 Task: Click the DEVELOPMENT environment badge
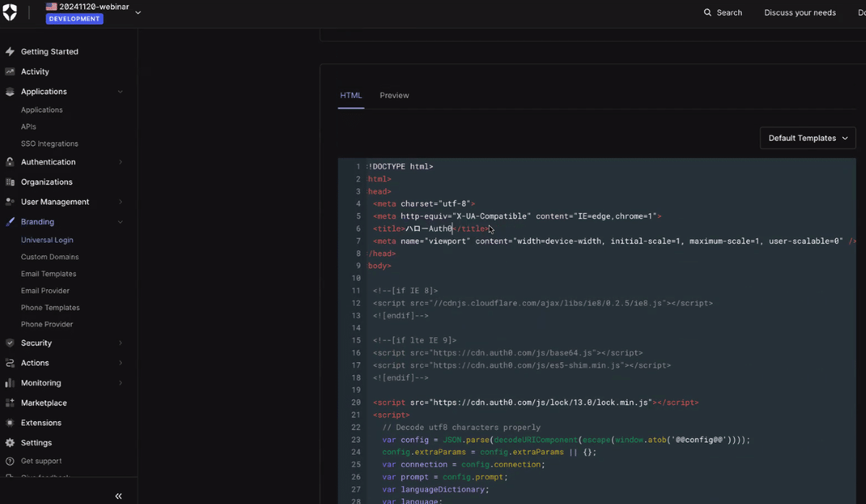(74, 19)
